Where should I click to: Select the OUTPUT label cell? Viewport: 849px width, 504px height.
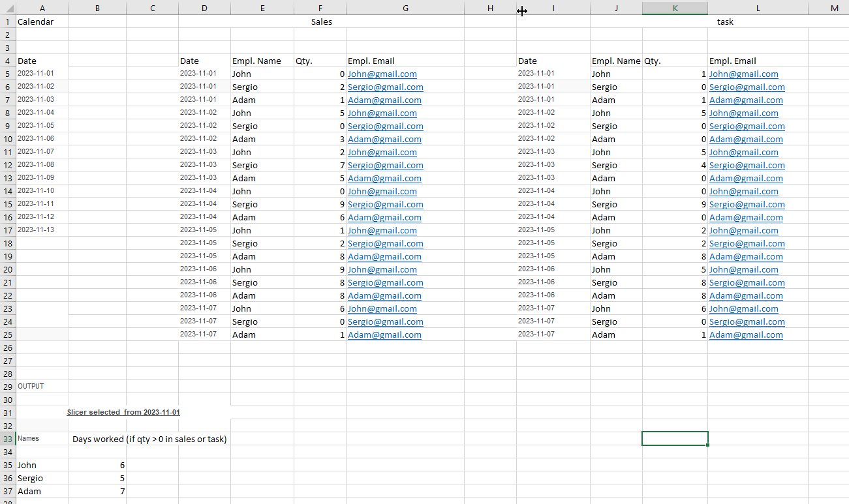42,387
